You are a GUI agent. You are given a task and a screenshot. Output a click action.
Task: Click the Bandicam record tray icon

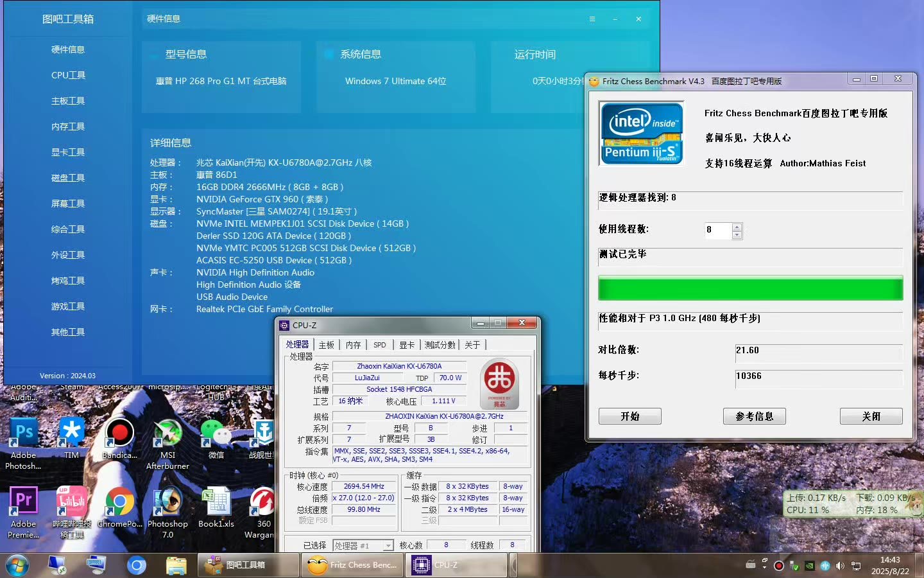click(x=779, y=566)
